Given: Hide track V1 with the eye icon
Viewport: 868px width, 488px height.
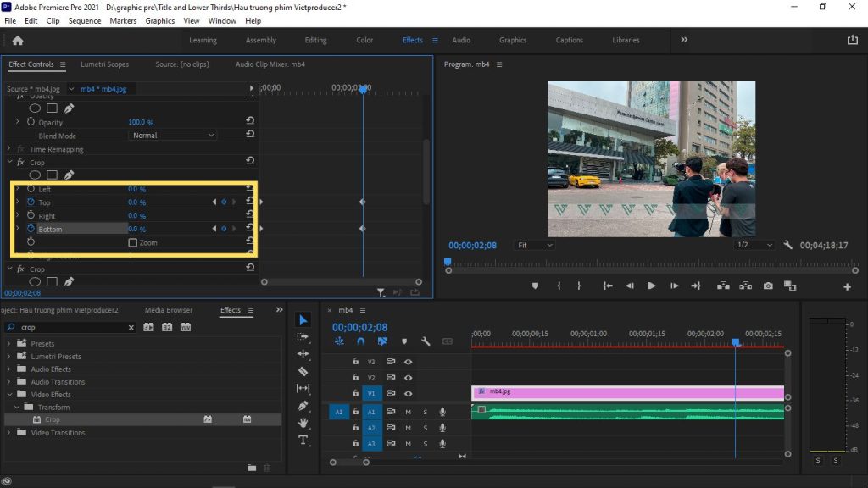Looking at the screenshot, I should pyautogui.click(x=408, y=394).
